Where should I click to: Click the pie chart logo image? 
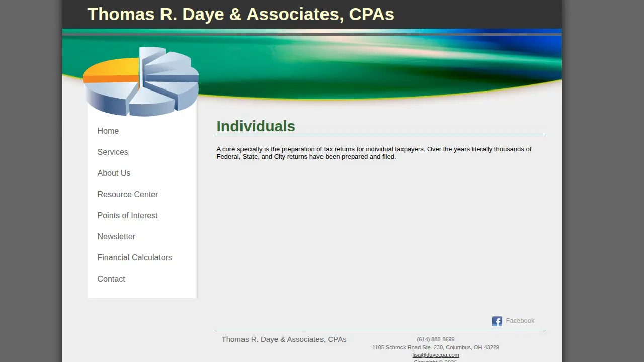[x=141, y=81]
